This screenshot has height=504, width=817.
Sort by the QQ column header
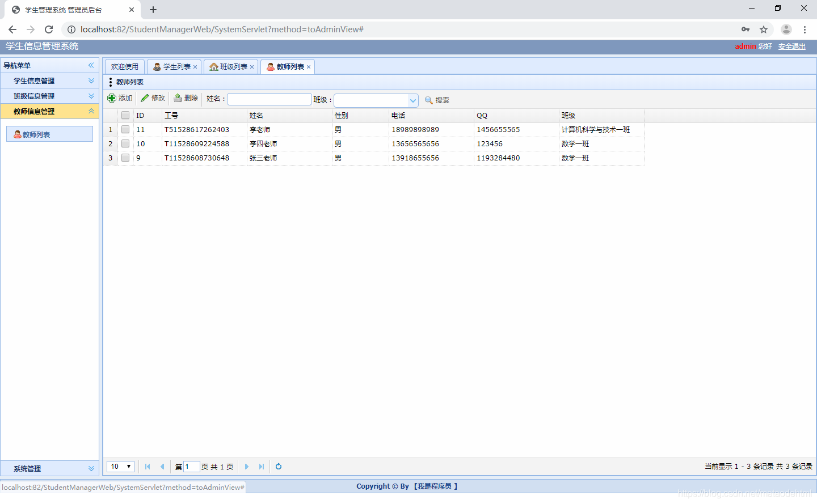(516, 115)
